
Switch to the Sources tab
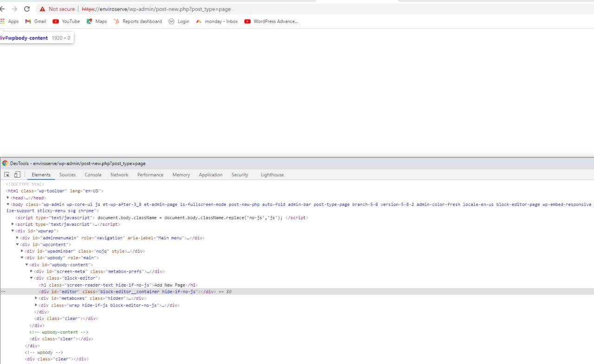click(67, 175)
